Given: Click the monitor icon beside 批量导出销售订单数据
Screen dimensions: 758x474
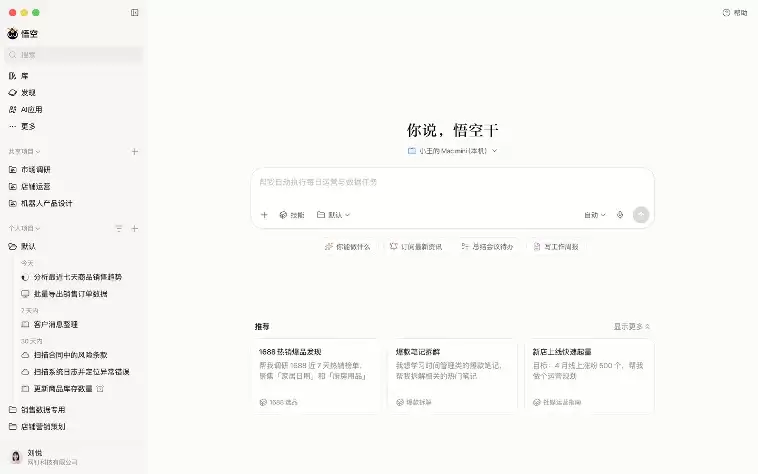Looking at the screenshot, I should (25, 294).
